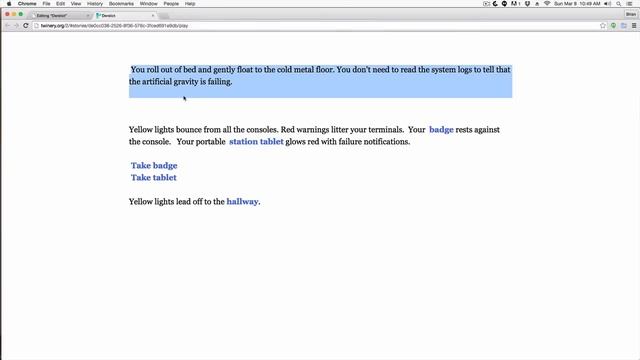Open a new tab with the new tab button
Screen dimensions: 640x360
[164, 16]
